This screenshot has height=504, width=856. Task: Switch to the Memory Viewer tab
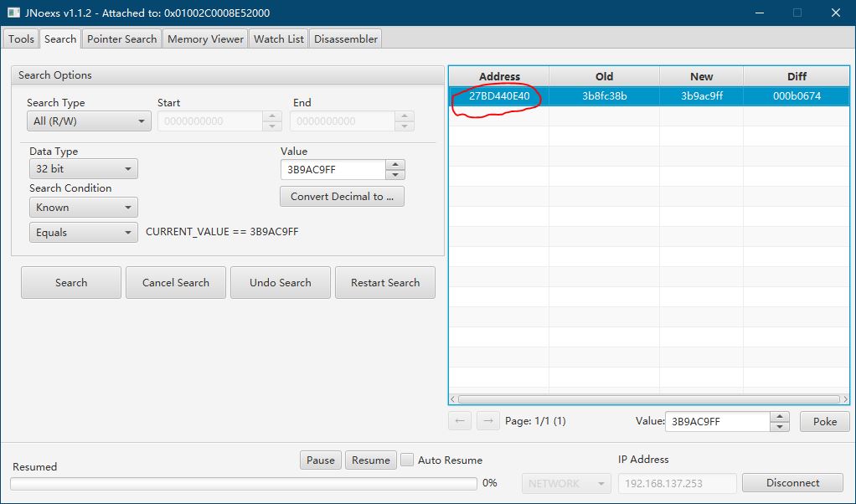point(205,39)
